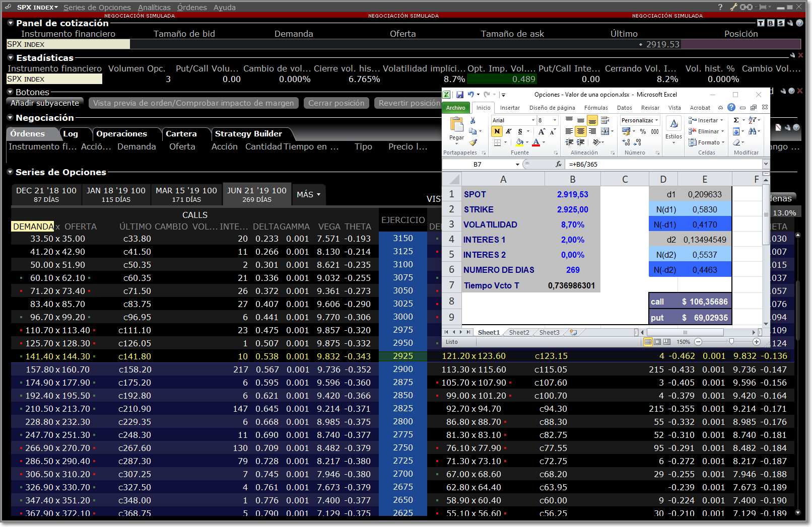This screenshot has height=527, width=812.
Task: Click the insert new worksheet tab icon
Action: click(x=573, y=332)
